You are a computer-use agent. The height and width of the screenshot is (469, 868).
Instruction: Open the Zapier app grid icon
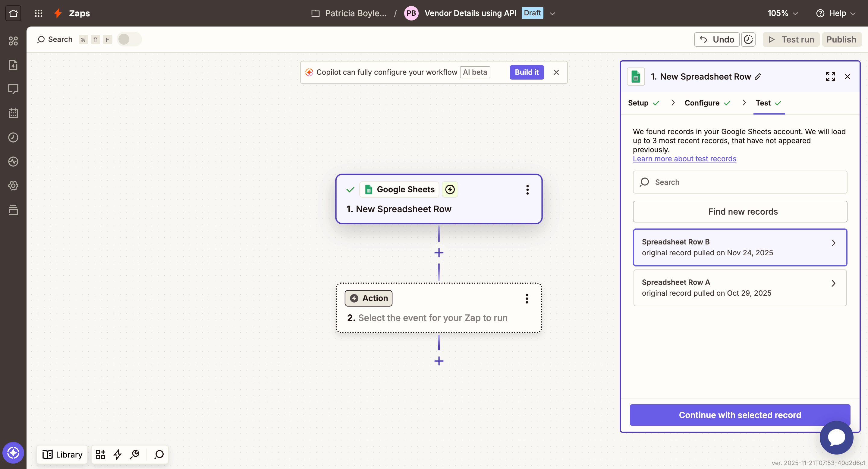pos(38,13)
